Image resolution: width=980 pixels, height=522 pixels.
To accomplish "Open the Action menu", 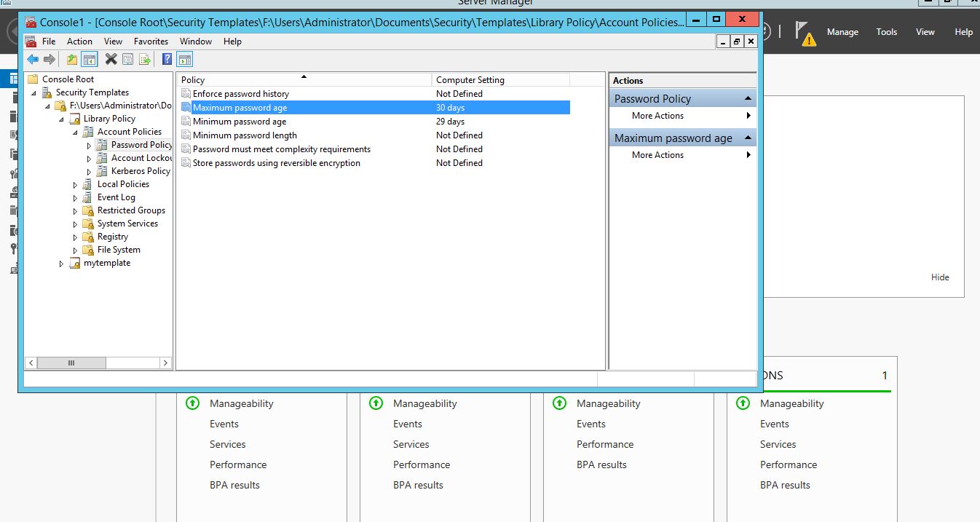I will coord(79,41).
